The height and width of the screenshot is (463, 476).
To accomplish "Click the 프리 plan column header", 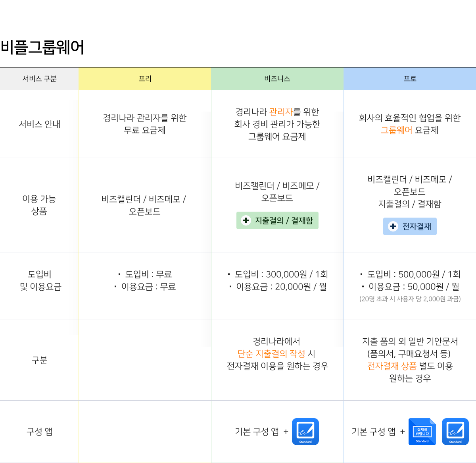I will click(145, 79).
